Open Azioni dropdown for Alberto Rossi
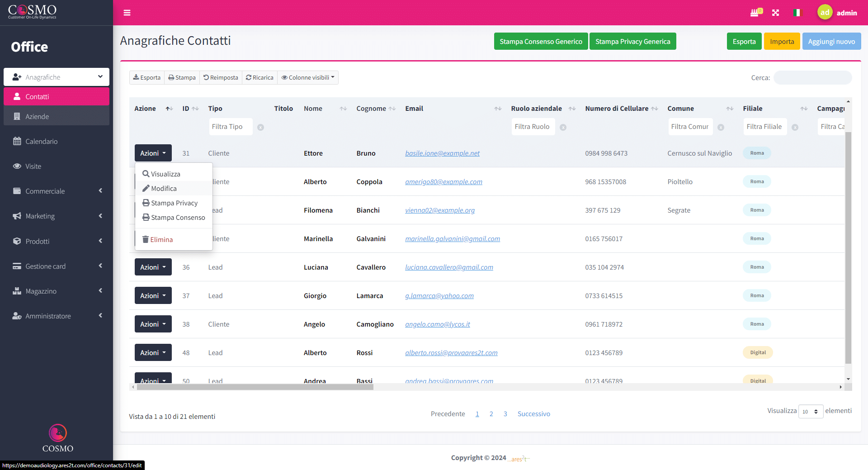The image size is (868, 470). coord(153,352)
